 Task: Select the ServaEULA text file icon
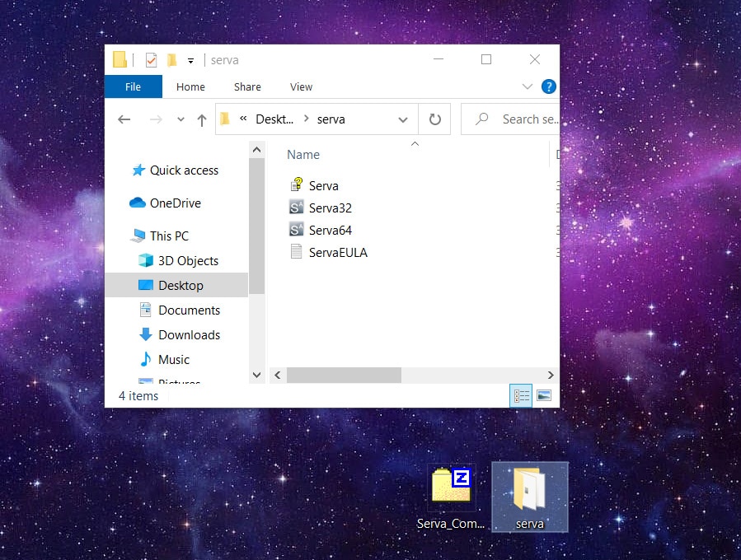tap(296, 252)
